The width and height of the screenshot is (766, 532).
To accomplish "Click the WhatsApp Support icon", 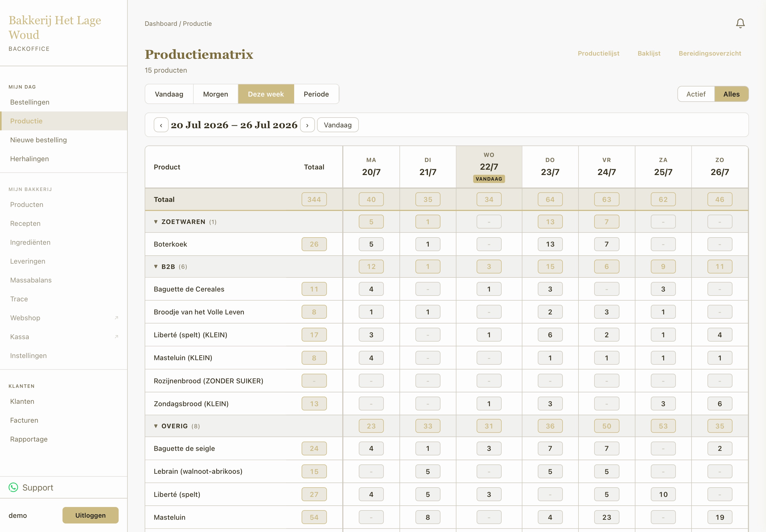I will click(x=13, y=487).
